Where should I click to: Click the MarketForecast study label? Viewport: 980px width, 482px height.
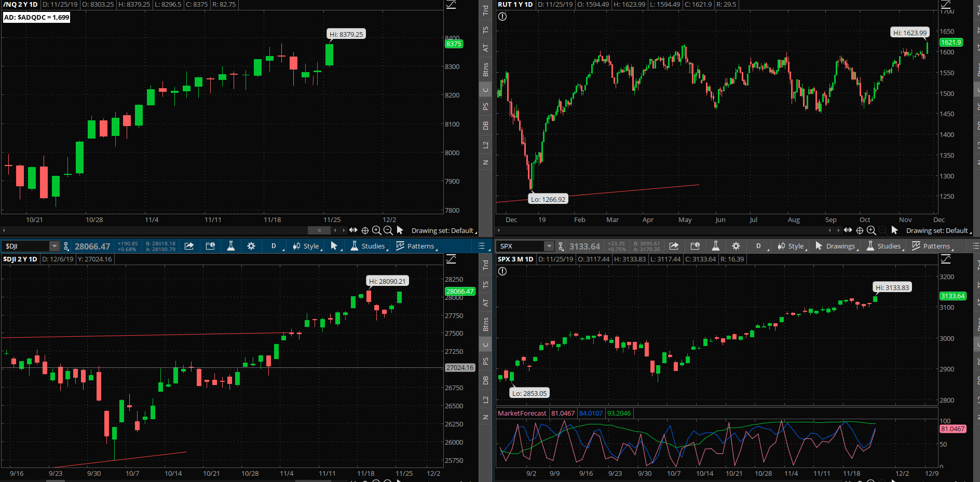(522, 414)
